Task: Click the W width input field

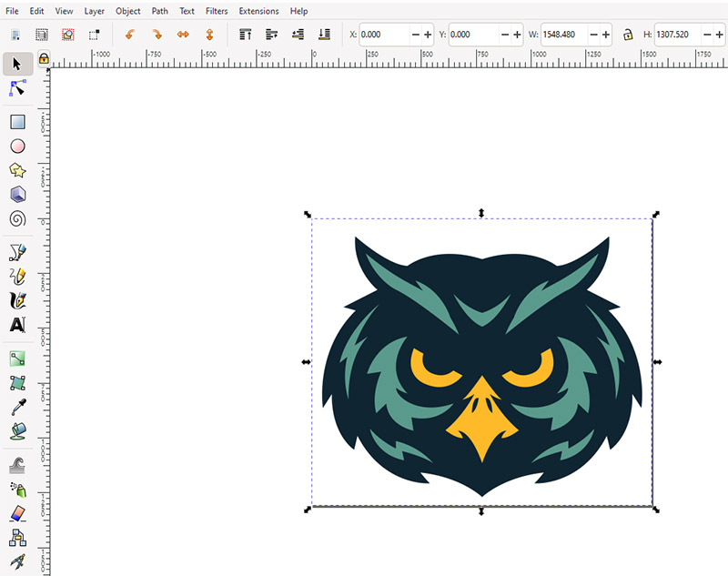Action: tap(564, 35)
